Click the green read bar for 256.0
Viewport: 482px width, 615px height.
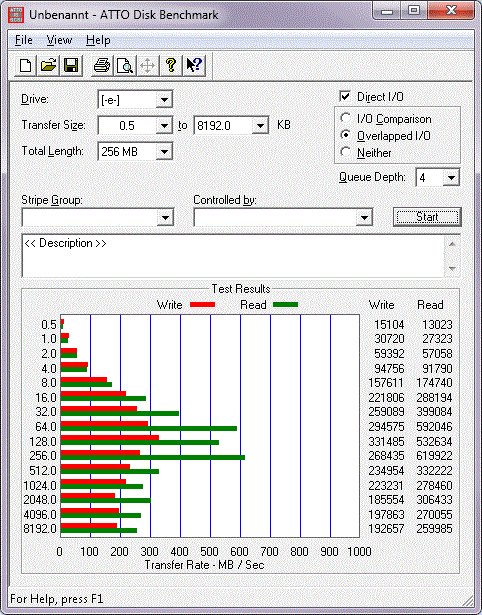(153, 457)
